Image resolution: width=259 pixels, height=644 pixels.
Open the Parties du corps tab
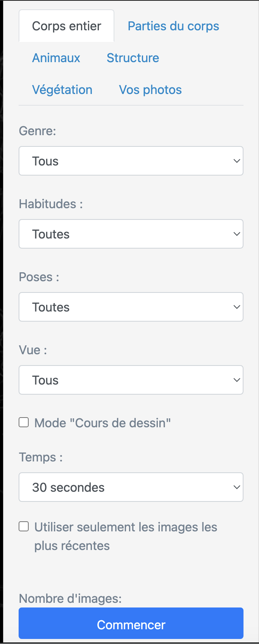pyautogui.click(x=173, y=26)
